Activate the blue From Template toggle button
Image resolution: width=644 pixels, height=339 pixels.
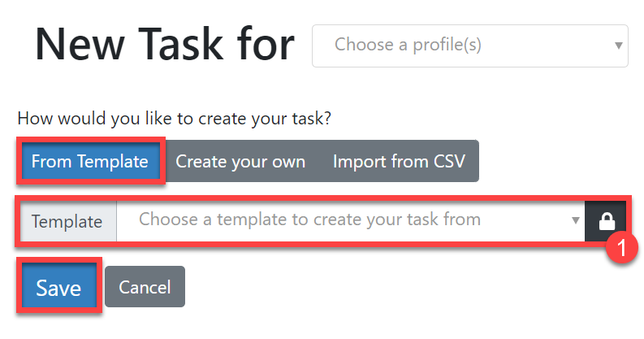coord(90,161)
